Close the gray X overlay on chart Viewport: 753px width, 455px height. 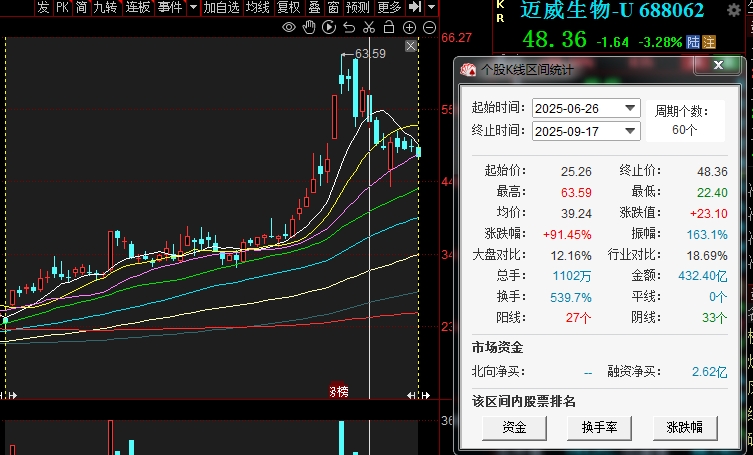(409, 46)
